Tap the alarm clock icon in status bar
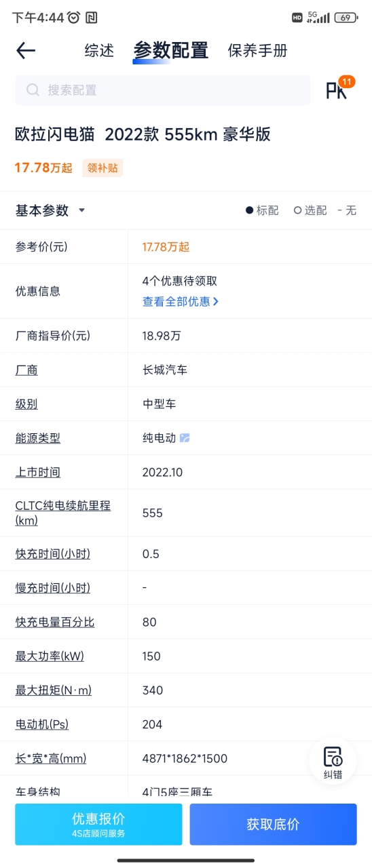Viewport: 372px width, 868px height. tap(74, 18)
